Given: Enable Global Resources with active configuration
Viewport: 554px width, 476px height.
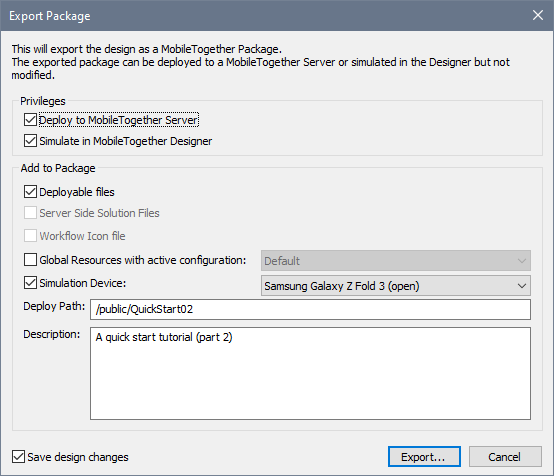Looking at the screenshot, I should [30, 260].
